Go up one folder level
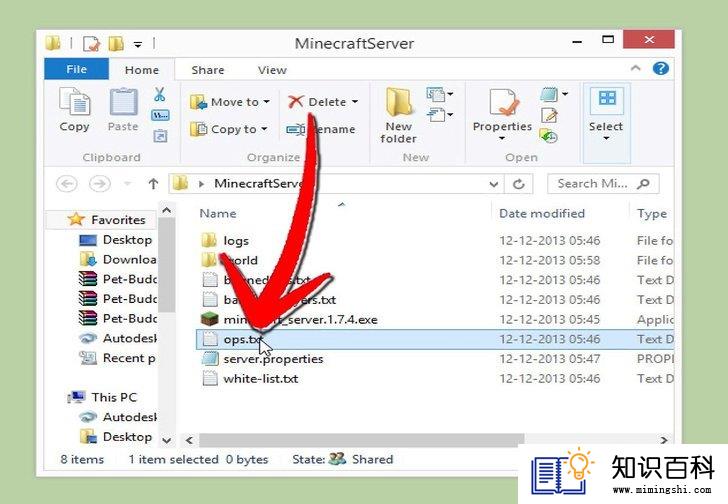 (153, 184)
